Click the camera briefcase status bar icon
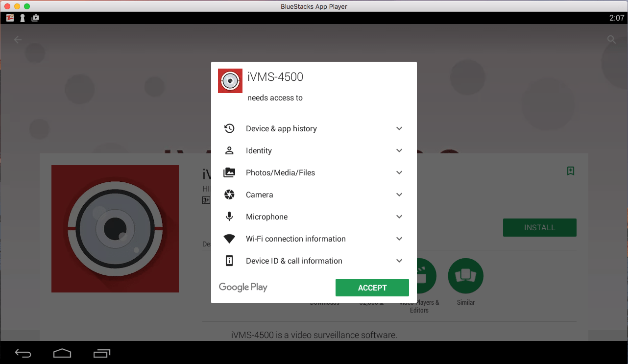This screenshot has height=364, width=628. (35, 18)
